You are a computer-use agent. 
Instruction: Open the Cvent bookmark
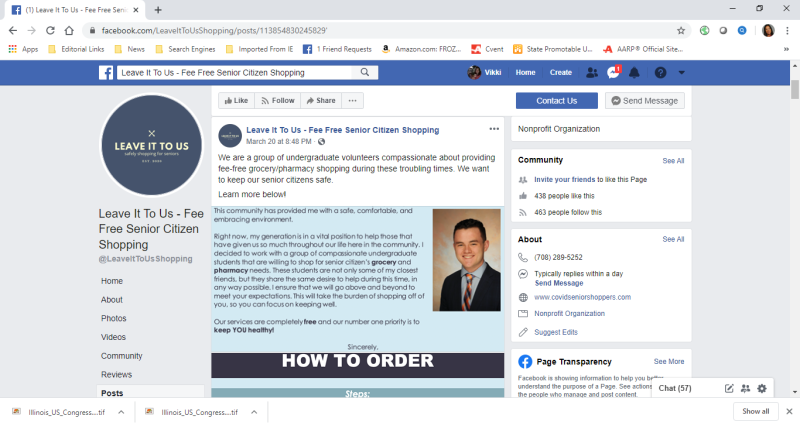tap(487, 49)
